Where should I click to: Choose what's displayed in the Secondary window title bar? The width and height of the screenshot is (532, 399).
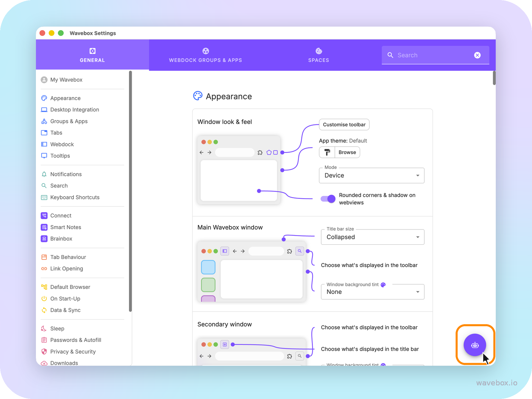tap(370, 349)
